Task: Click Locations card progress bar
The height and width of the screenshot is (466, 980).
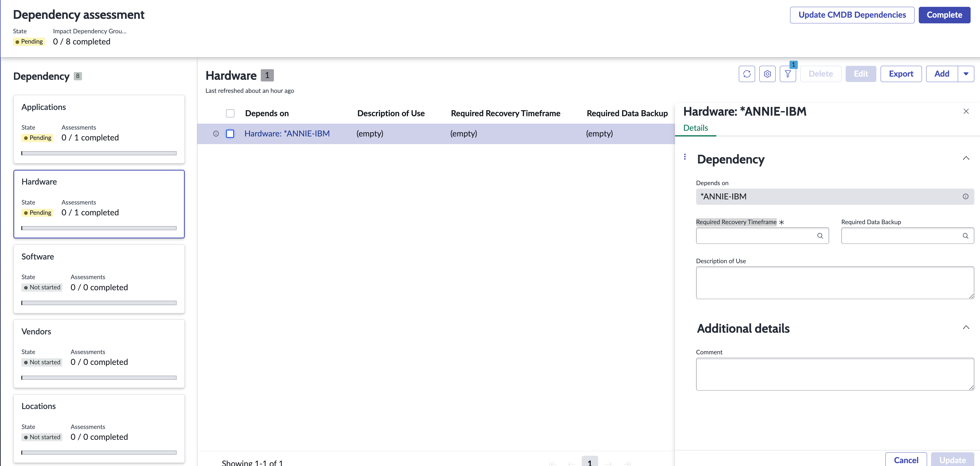Action: [99, 452]
